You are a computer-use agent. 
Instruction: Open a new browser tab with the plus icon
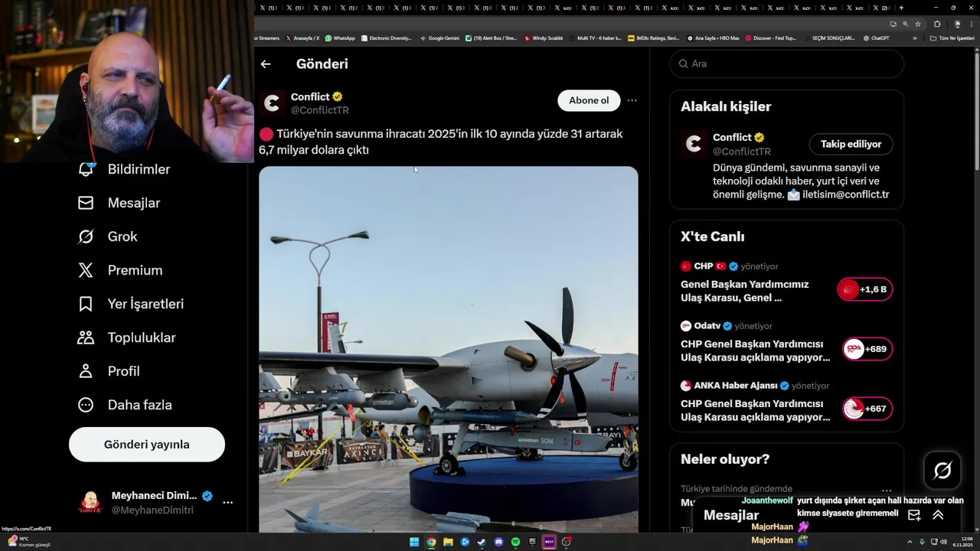pyautogui.click(x=901, y=8)
